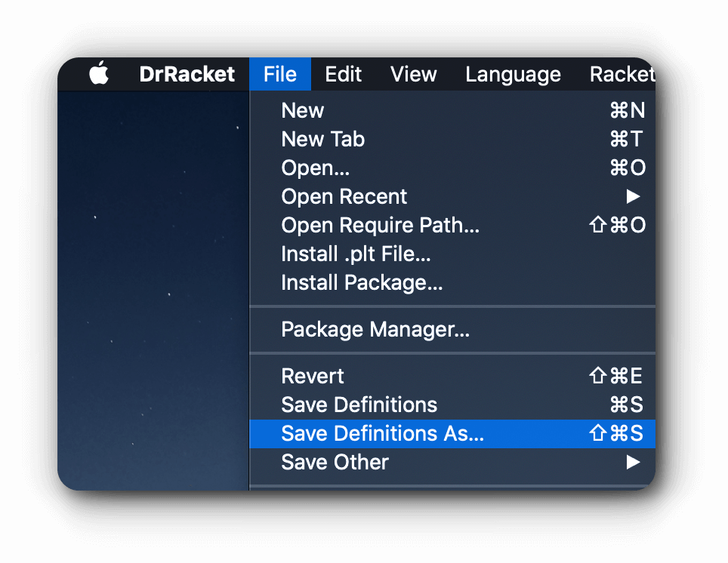Image resolution: width=728 pixels, height=563 pixels.
Task: Open Package Manager... from the menu
Action: click(452, 330)
